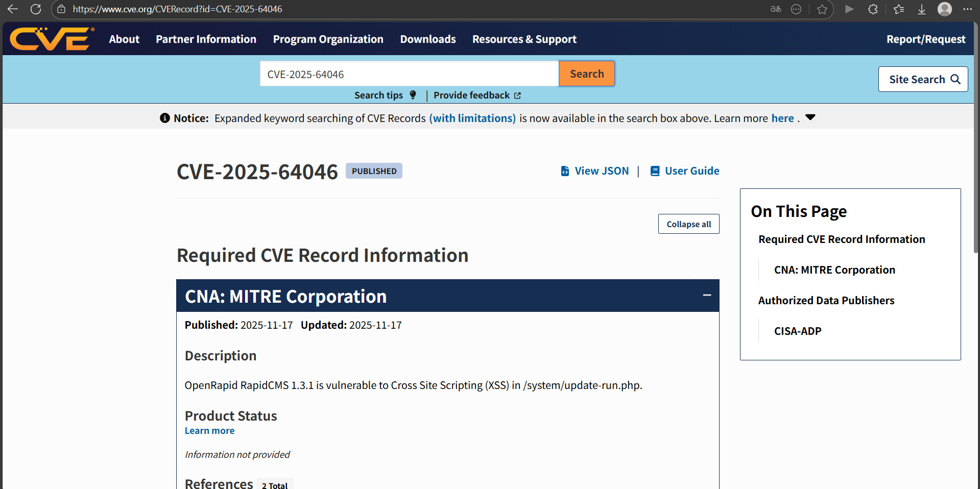This screenshot has height=489, width=980.
Task: Click the browser refresh icon
Action: 36,9
